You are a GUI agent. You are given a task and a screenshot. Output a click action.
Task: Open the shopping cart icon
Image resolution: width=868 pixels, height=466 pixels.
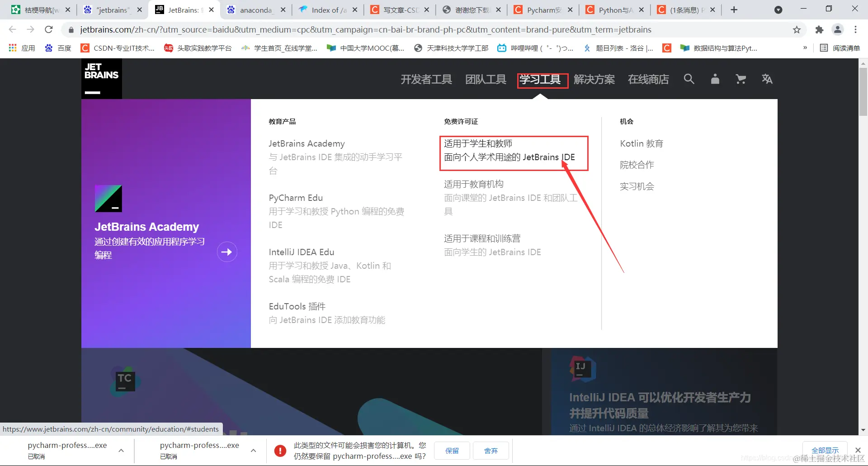741,79
